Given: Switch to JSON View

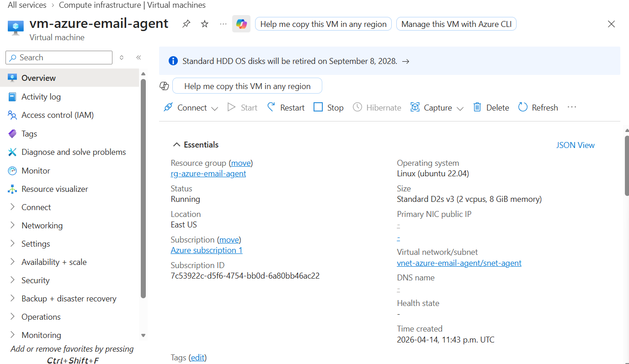Looking at the screenshot, I should point(575,145).
